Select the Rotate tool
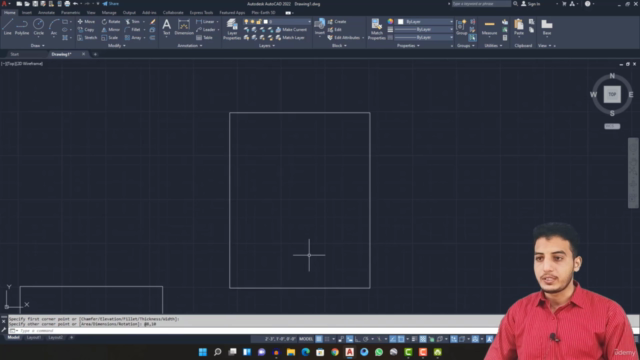The image size is (640, 360). (x=111, y=22)
